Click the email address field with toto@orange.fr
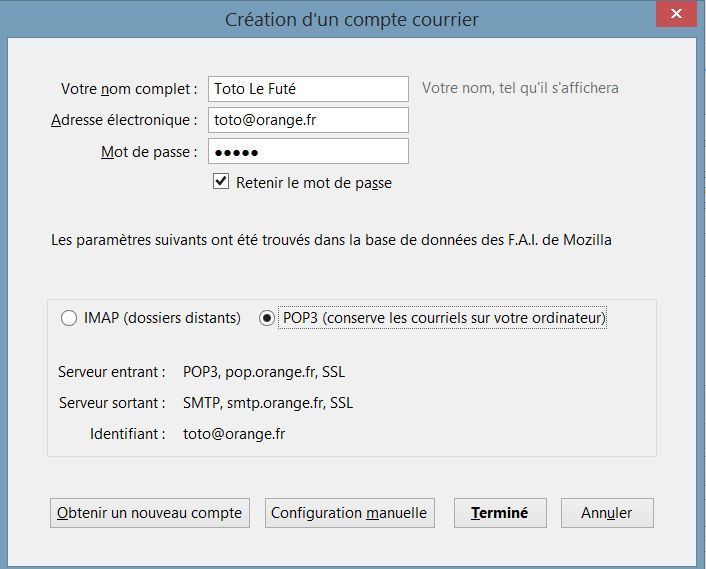The width and height of the screenshot is (706, 569). (x=308, y=120)
